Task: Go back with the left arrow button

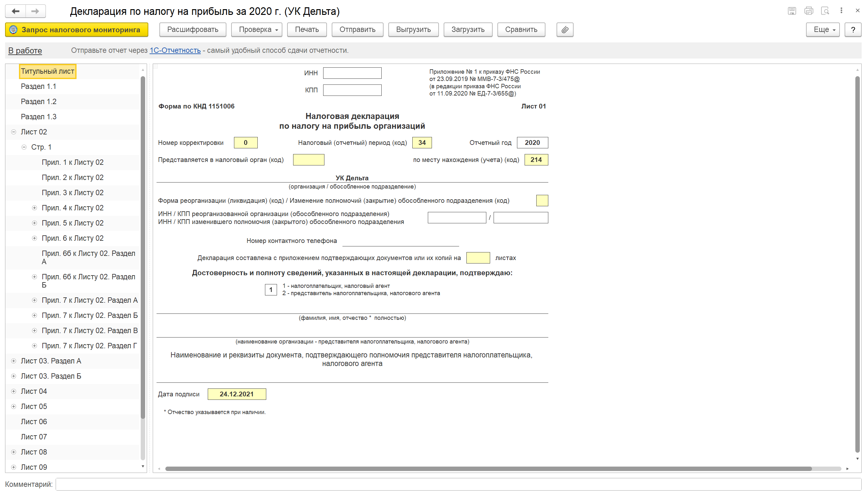Action: coord(15,11)
